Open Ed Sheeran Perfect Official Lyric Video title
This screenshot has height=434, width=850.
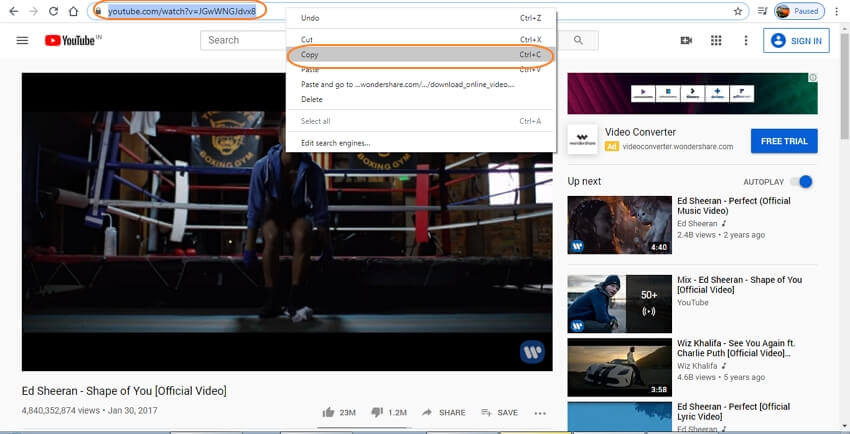(734, 411)
